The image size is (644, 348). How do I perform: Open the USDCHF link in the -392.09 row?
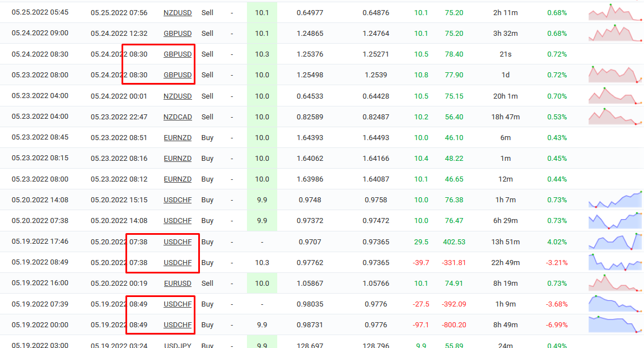(x=178, y=304)
